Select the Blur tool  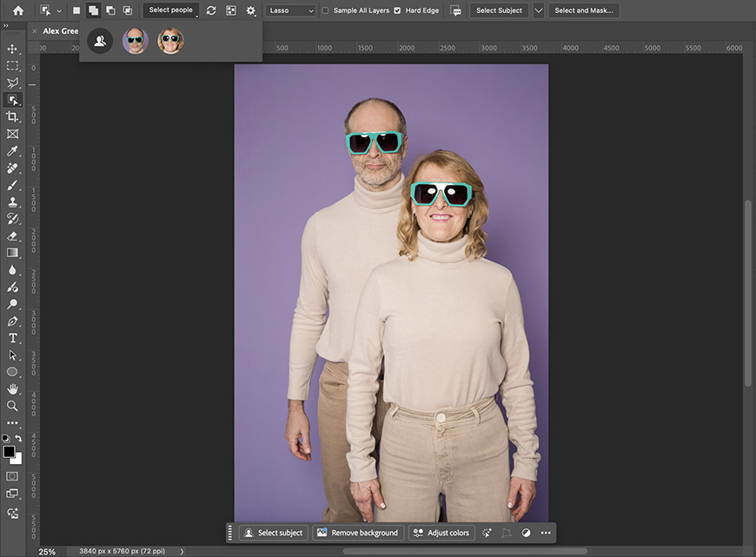pos(12,270)
